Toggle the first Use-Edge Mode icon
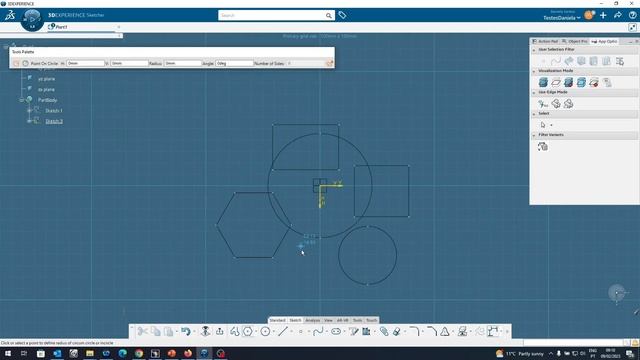The height and width of the screenshot is (360, 640). pos(543,104)
